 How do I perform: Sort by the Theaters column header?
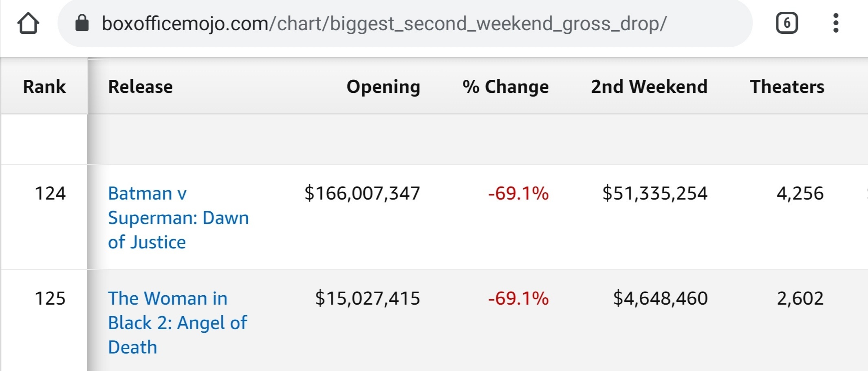click(x=787, y=86)
